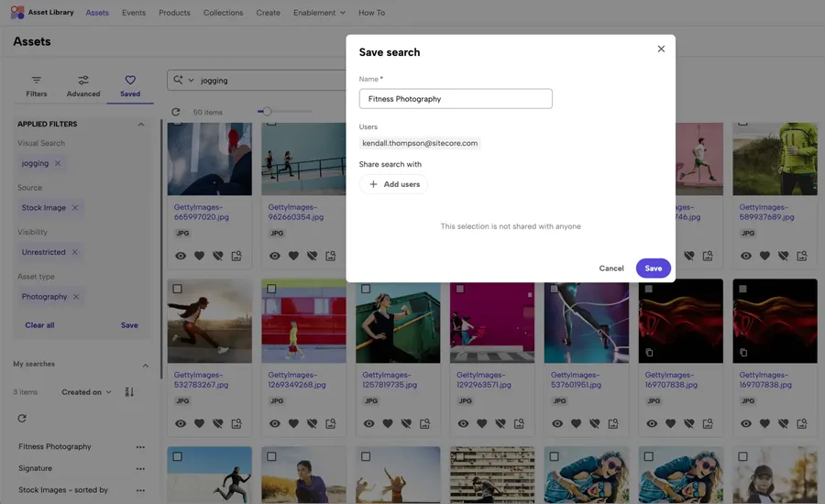Click the kendall.thompson@sitecore.com user chip
This screenshot has width=825, height=504.
pyautogui.click(x=420, y=143)
